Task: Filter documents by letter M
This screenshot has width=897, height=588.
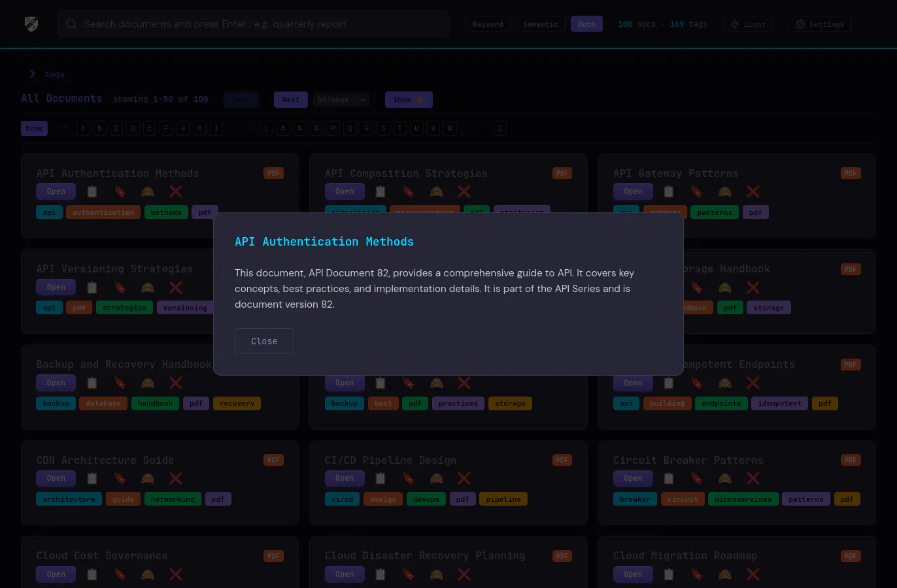Action: [283, 128]
